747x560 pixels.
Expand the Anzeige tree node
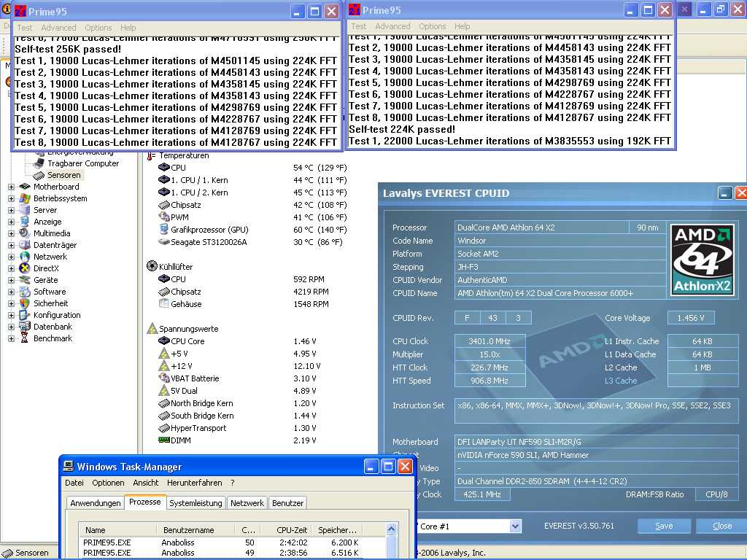[x=11, y=222]
